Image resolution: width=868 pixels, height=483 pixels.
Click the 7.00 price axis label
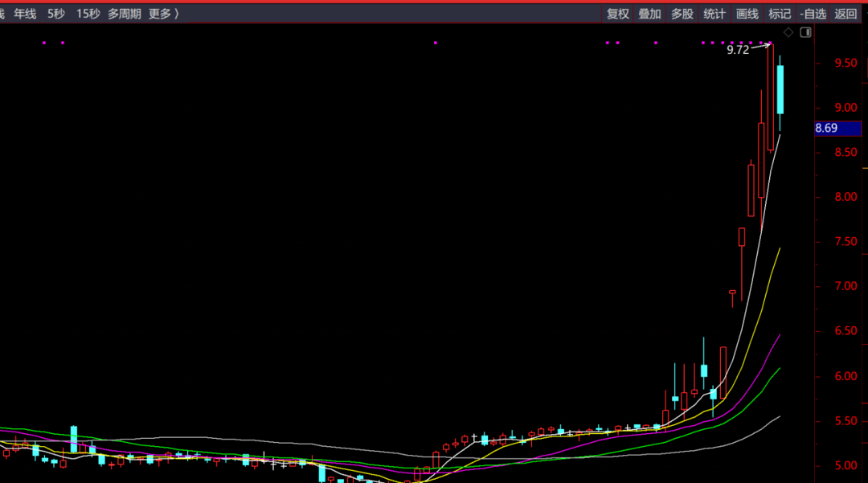[845, 287]
